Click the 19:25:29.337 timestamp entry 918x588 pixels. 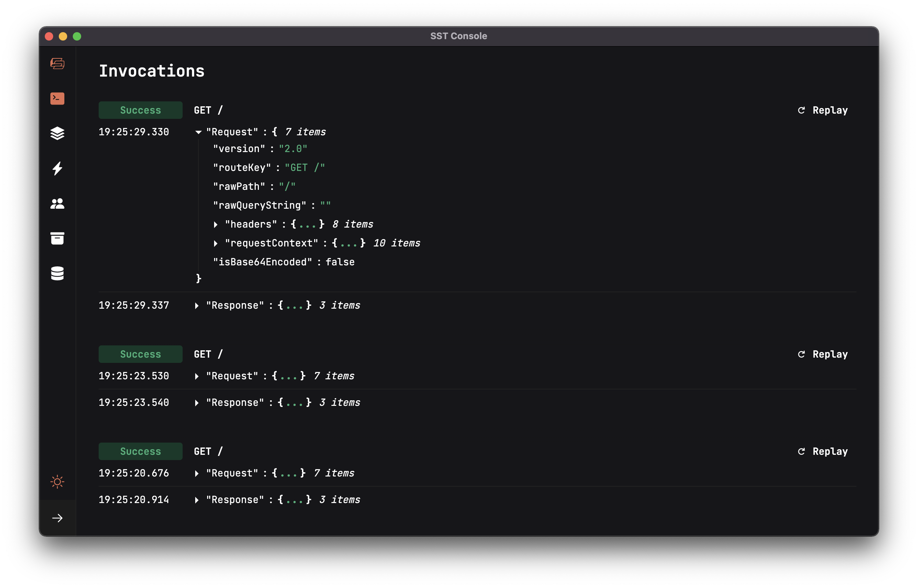(133, 305)
